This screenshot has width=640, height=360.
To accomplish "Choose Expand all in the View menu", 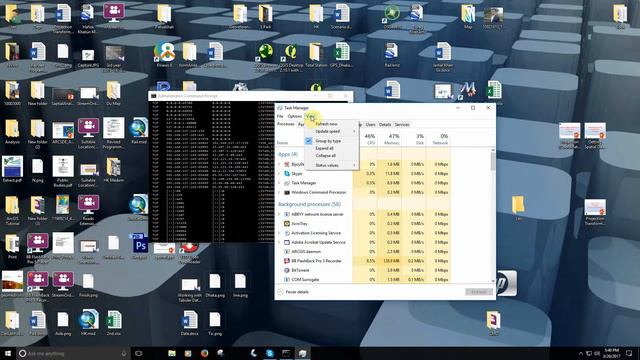I will click(331, 148).
